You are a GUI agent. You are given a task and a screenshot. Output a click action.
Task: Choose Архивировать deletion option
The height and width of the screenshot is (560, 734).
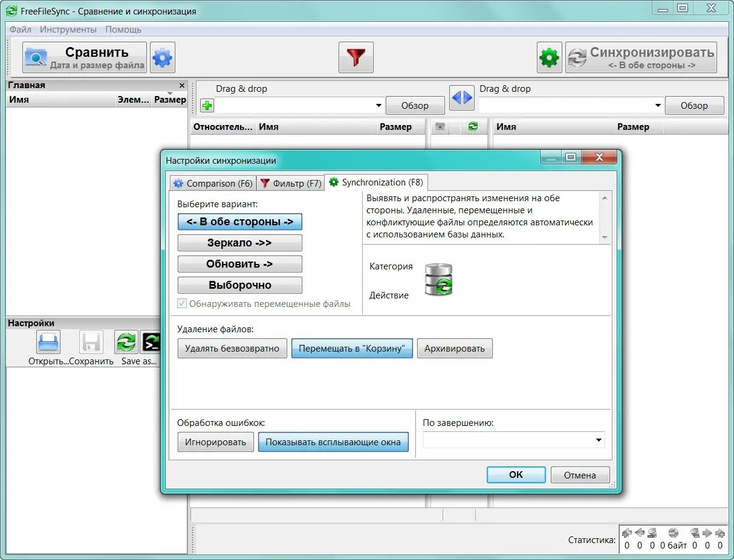[x=455, y=349]
